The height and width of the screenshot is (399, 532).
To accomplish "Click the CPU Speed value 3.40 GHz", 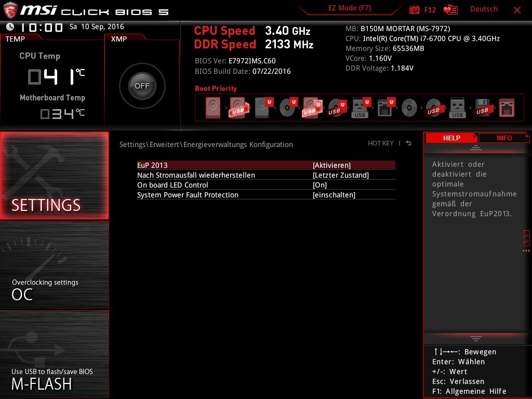I will (x=287, y=31).
